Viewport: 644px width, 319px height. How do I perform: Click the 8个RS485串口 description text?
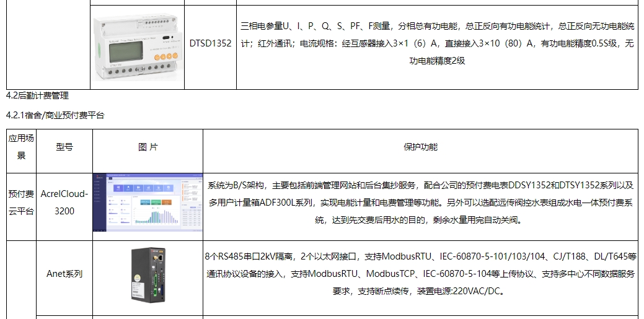420,274
